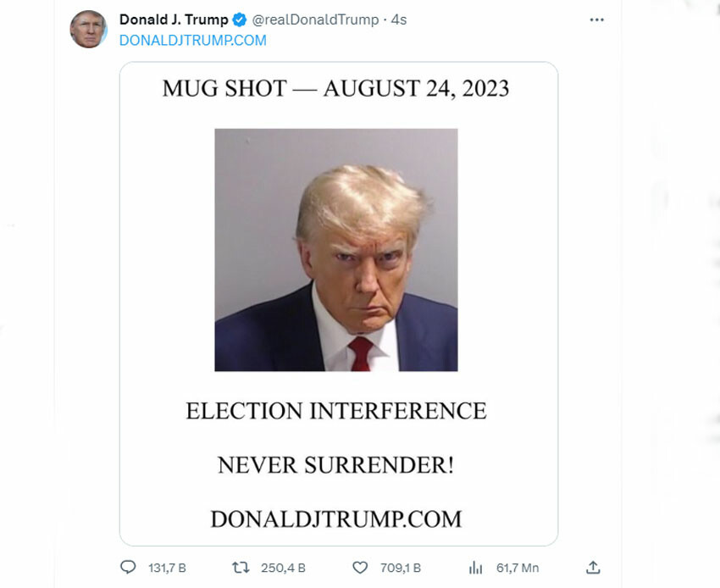Follow the blue DONALDJTRUMP.COM link
Image resolution: width=720 pixels, height=588 pixels.
click(x=193, y=40)
